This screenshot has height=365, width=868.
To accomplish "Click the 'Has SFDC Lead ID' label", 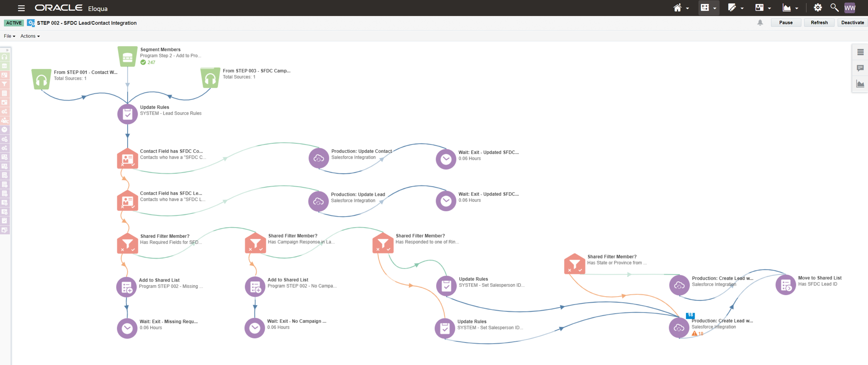I will tap(817, 284).
